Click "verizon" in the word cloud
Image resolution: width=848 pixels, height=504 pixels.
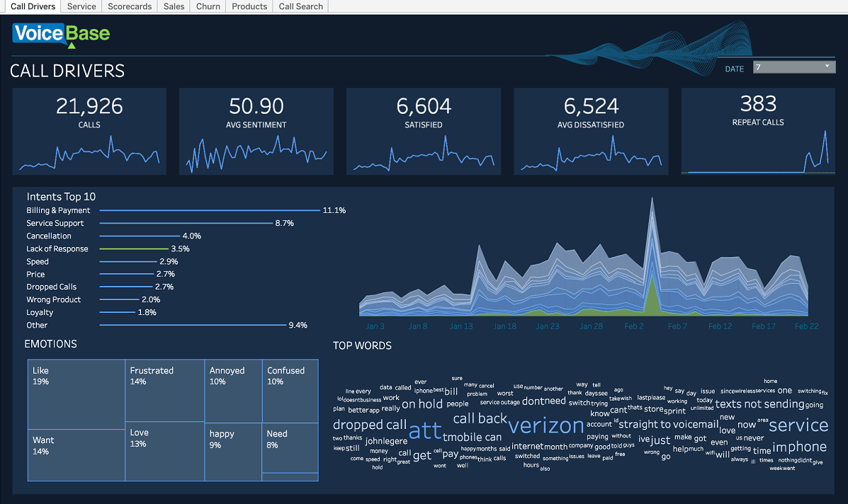[x=545, y=425]
